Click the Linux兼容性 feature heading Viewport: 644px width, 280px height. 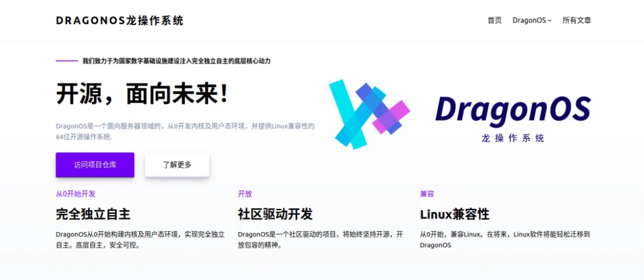coord(454,214)
